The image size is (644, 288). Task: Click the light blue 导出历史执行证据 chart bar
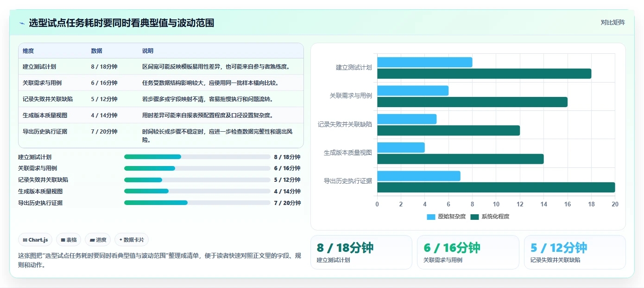coord(419,176)
